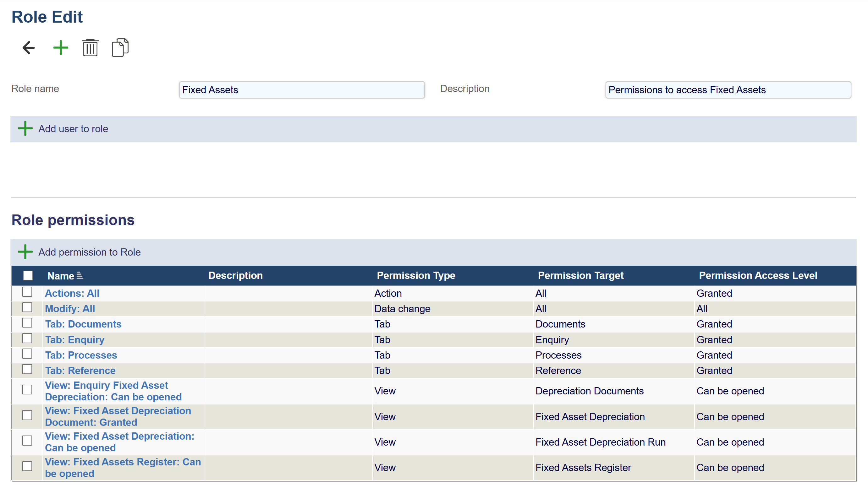Click the Description input field
The height and width of the screenshot is (493, 868).
coord(728,90)
